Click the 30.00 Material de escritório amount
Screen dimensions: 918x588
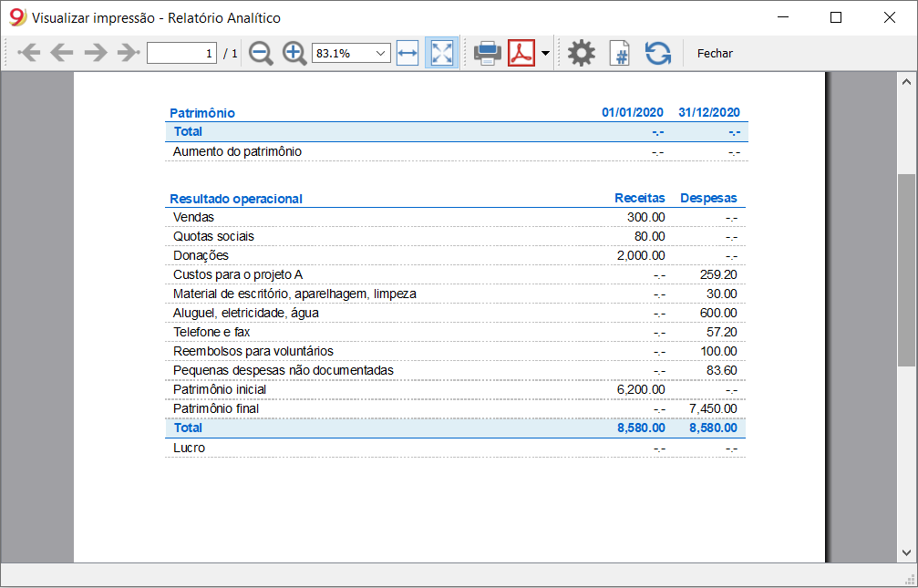pyautogui.click(x=722, y=294)
